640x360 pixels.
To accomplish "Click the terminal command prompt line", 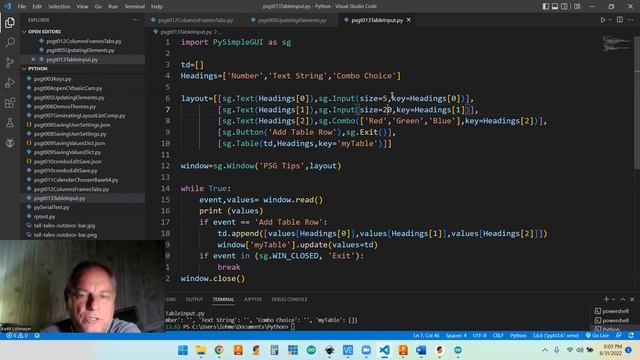I will tap(229, 327).
